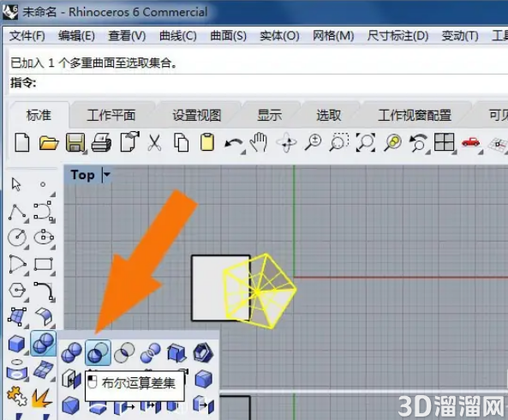
Task: Switch to the 显示 tab
Action: (x=270, y=116)
